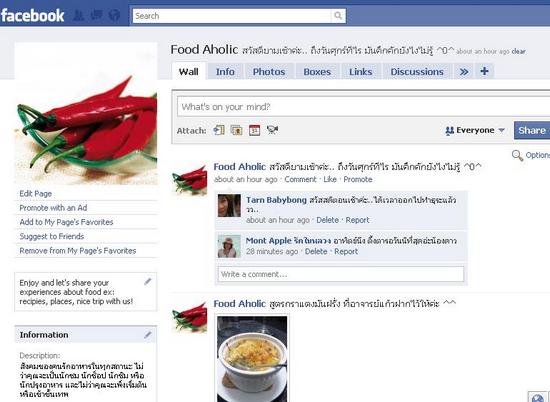This screenshot has height=402, width=550.
Task: Switch to the Photos tab
Action: tap(269, 72)
